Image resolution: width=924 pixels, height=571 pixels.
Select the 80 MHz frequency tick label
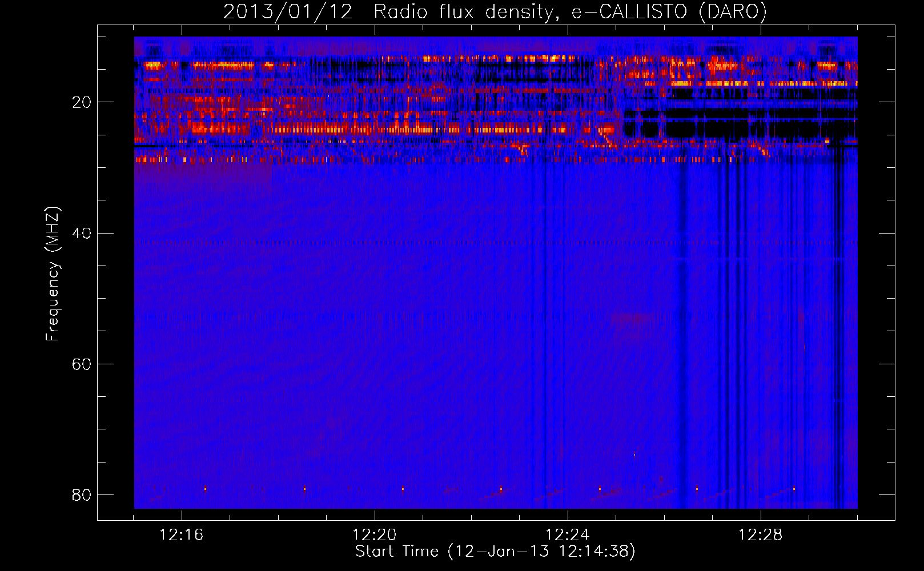click(x=82, y=494)
